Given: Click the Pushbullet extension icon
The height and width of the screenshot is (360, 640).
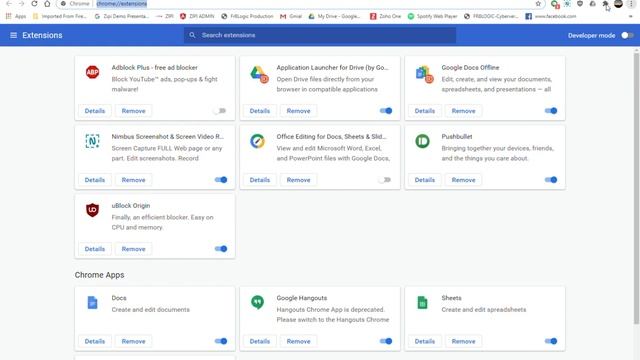Looking at the screenshot, I should point(422,141).
